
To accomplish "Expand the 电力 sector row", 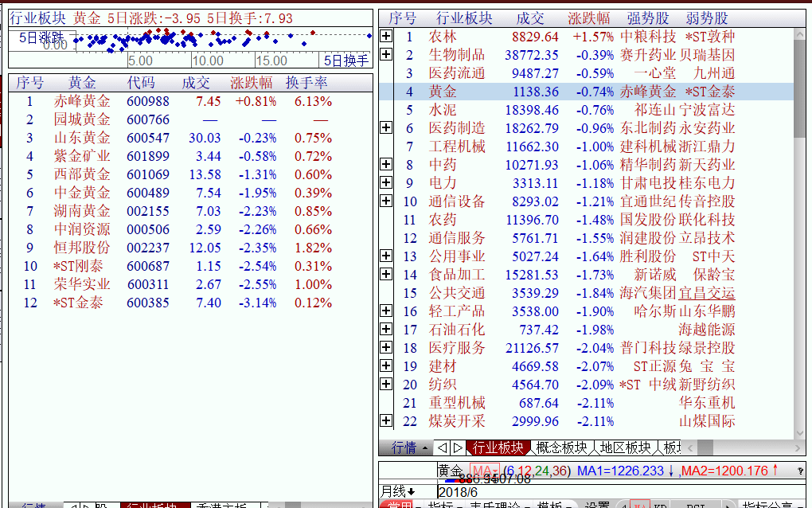I will tap(386, 182).
